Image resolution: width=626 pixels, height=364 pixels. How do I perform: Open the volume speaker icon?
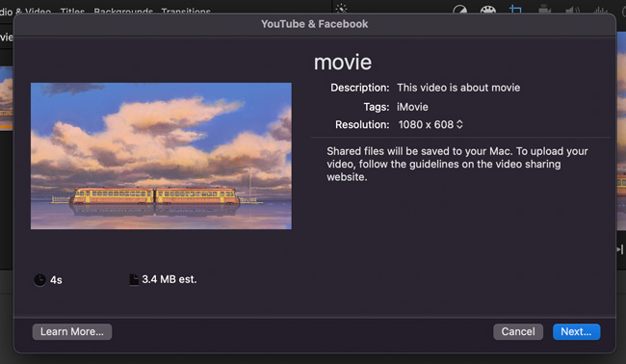(572, 10)
